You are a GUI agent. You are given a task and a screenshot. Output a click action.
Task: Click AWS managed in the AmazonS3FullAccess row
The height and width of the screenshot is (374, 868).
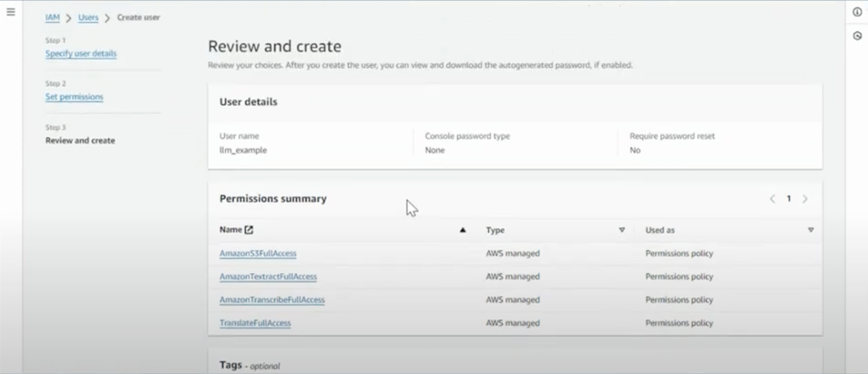click(513, 253)
